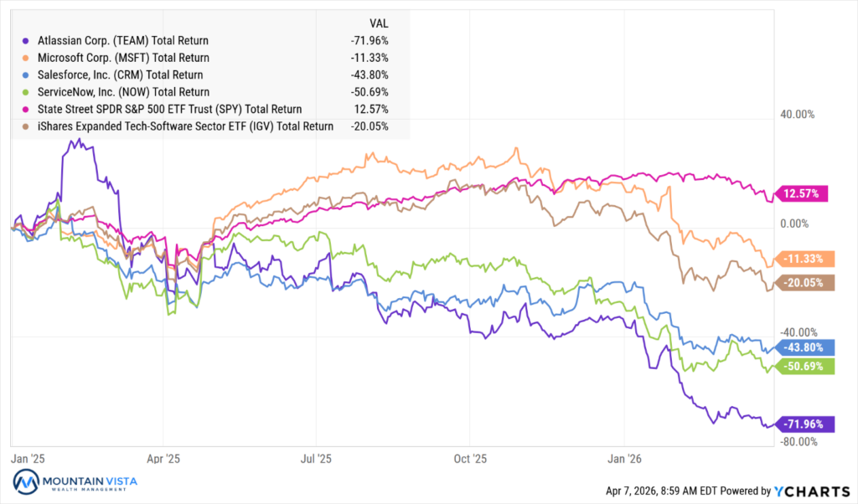
Task: Click the Apr '25 x-axis label
Action: 163,458
